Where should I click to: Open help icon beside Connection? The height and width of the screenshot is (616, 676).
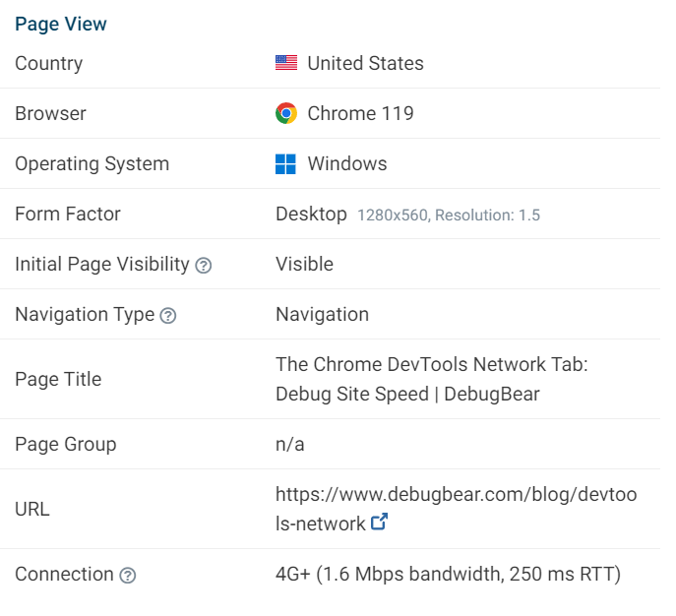coord(128,576)
